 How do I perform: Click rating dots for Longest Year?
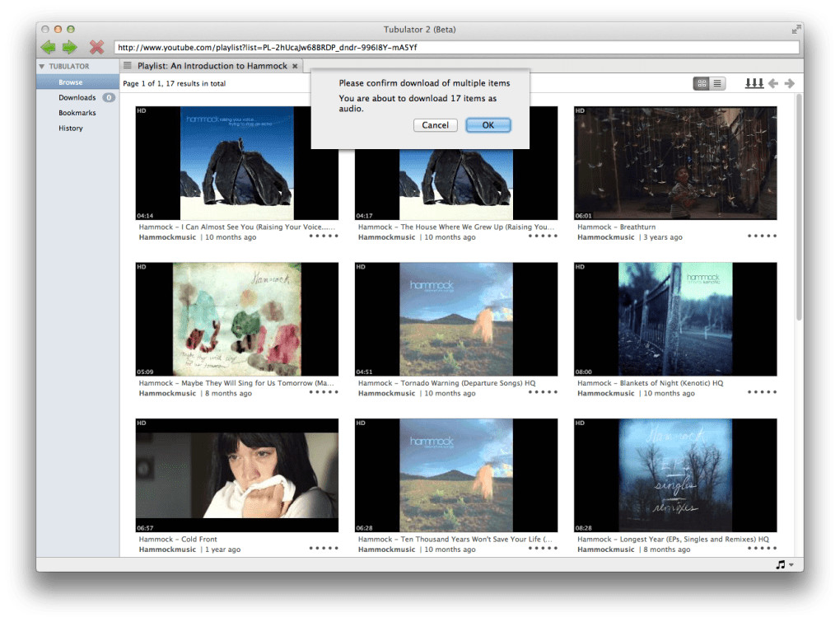(x=762, y=548)
